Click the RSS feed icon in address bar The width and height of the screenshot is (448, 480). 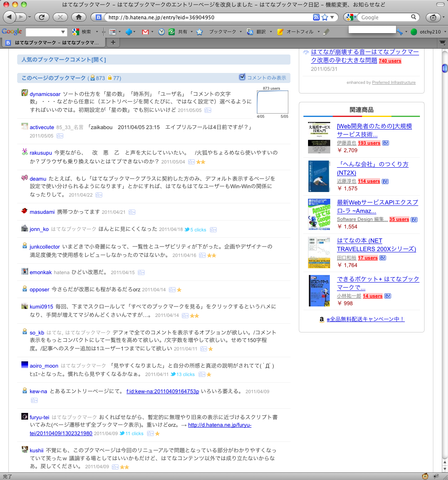316,17
